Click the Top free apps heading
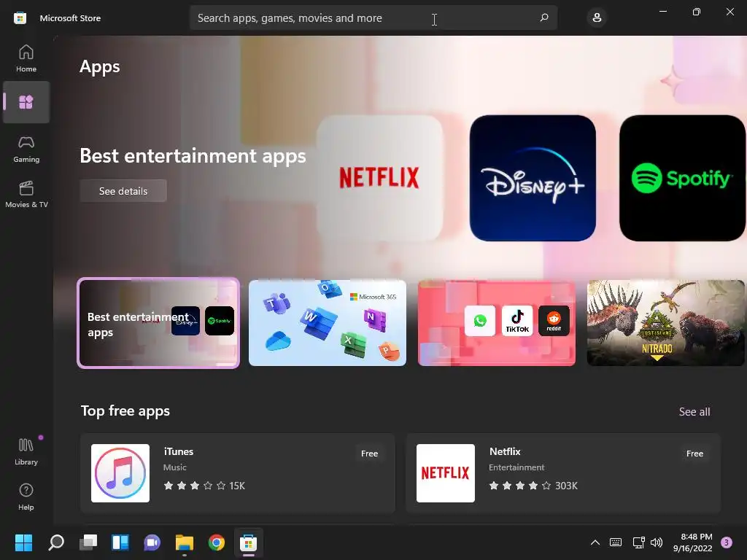The height and width of the screenshot is (560, 747). click(125, 411)
